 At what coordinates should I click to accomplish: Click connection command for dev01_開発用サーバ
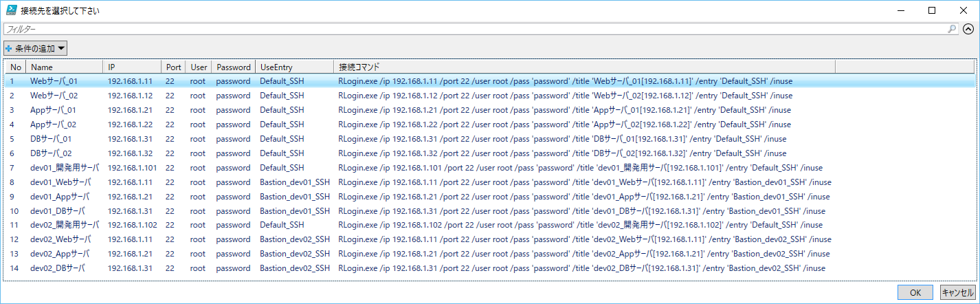click(x=580, y=168)
